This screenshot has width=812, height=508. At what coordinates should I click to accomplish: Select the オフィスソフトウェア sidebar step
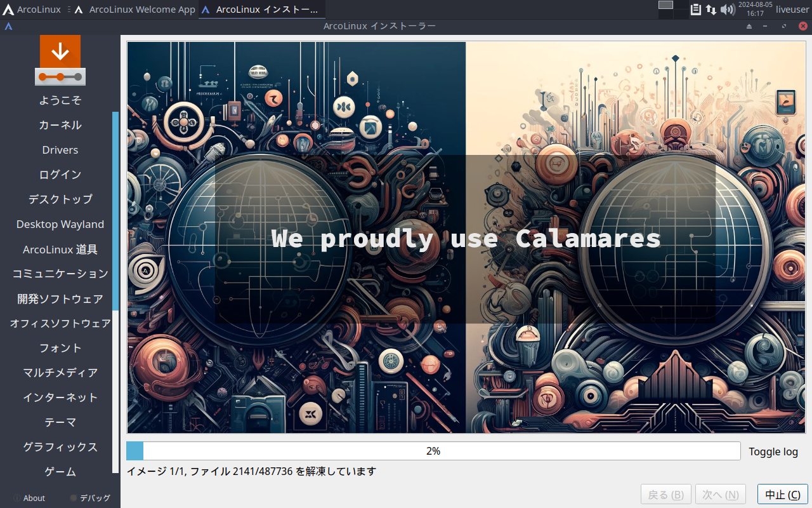(60, 323)
